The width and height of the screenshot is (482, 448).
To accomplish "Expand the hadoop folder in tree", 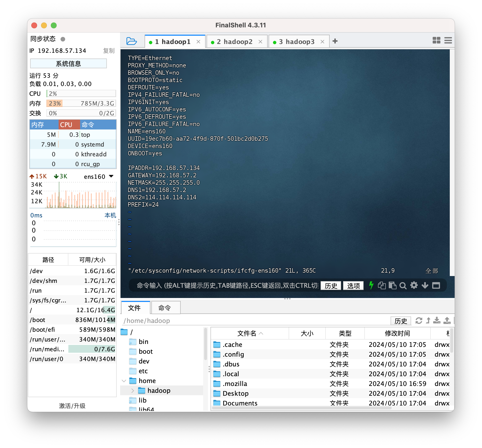I will click(133, 390).
